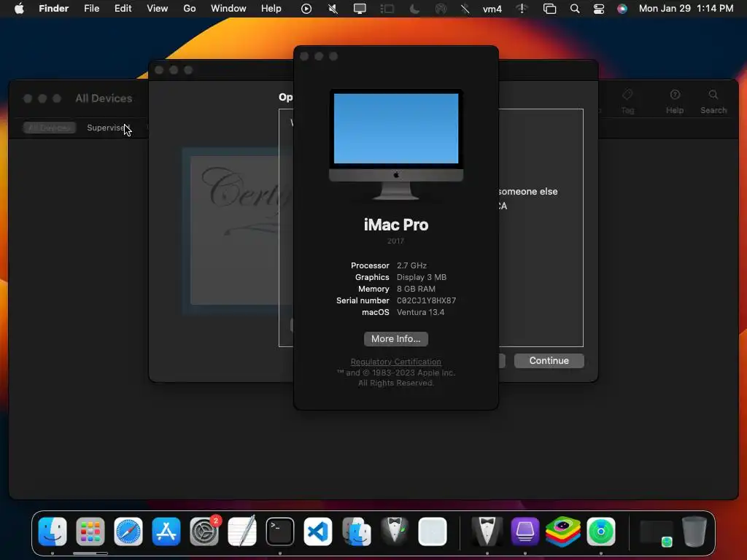
Task: Click the date and time clock
Action: (x=686, y=9)
